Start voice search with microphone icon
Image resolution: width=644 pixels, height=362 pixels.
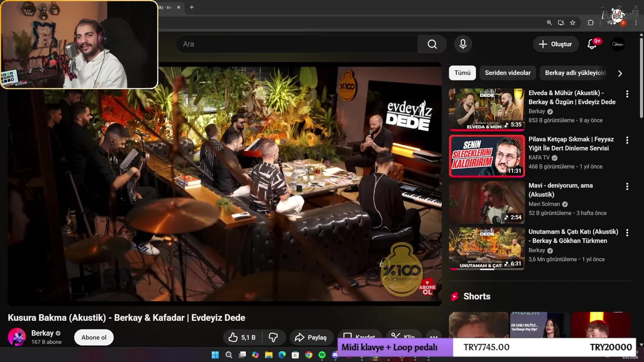coord(463,44)
